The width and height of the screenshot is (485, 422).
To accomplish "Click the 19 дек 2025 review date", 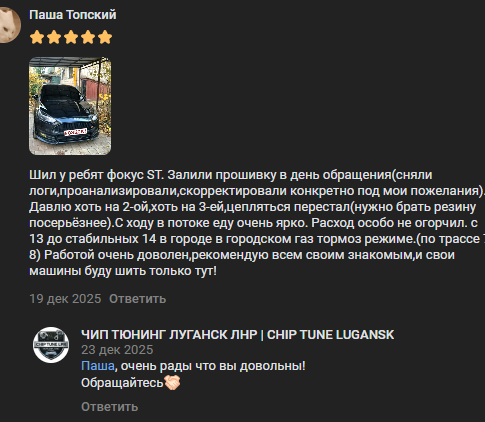I will (x=65, y=299).
